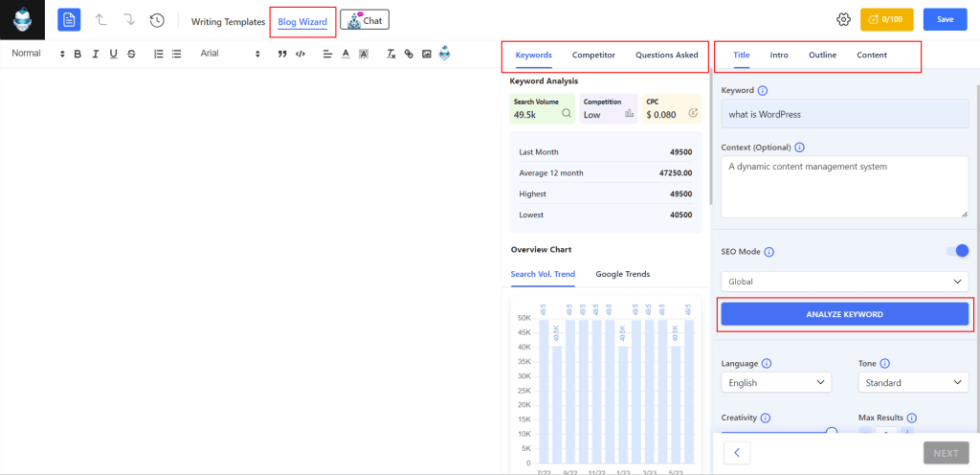Viewport: 980px width, 475px height.
Task: Insert a blockquote
Action: tap(282, 55)
